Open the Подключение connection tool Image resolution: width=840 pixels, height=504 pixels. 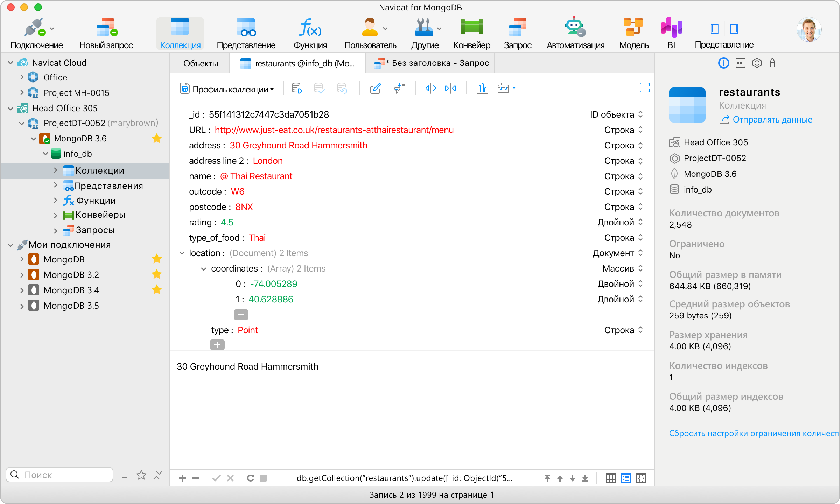coord(36,34)
